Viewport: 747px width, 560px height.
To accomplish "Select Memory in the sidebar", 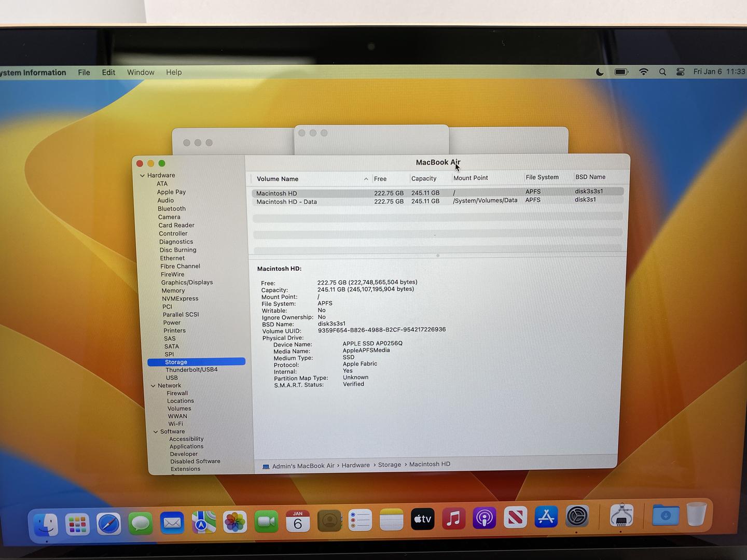I will [x=173, y=291].
